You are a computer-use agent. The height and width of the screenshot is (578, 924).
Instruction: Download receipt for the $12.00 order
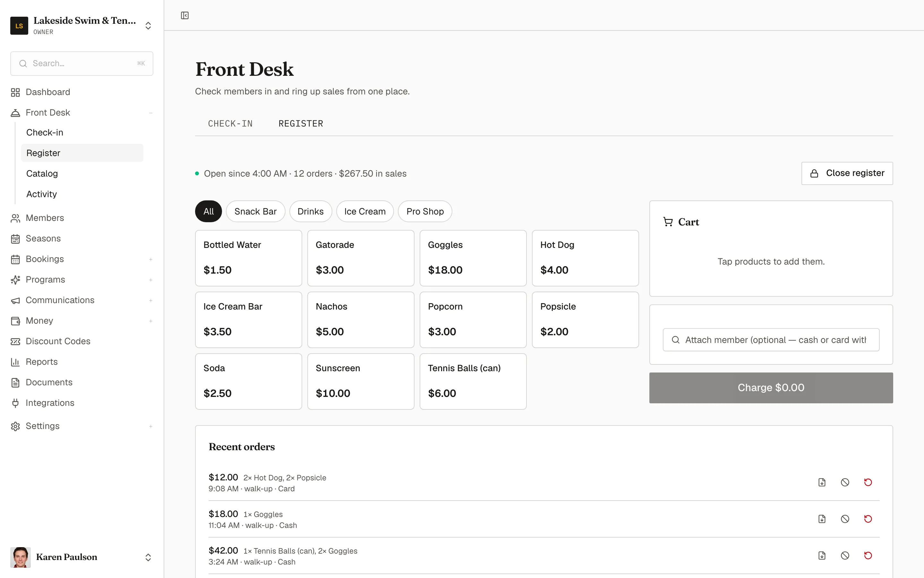[x=822, y=482]
